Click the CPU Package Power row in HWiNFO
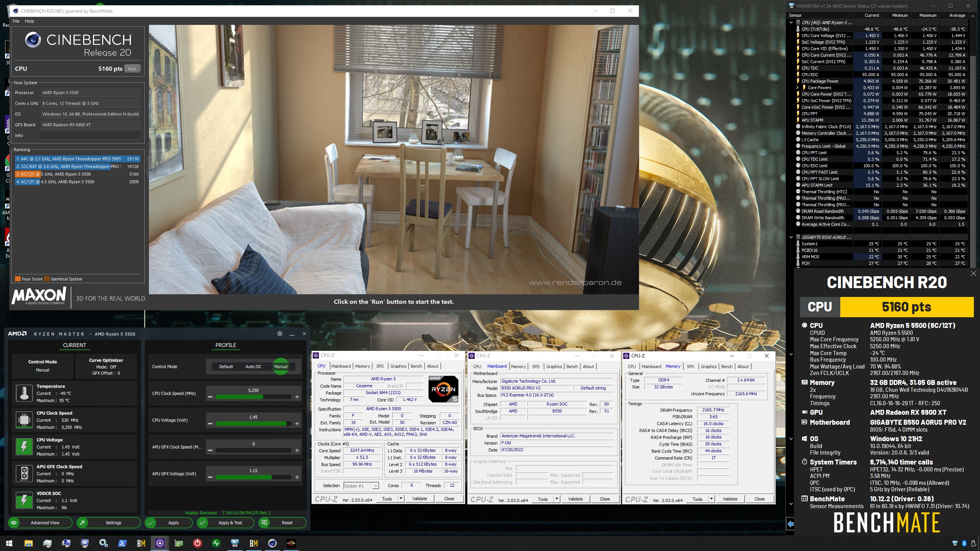980x551 pixels. [881, 81]
